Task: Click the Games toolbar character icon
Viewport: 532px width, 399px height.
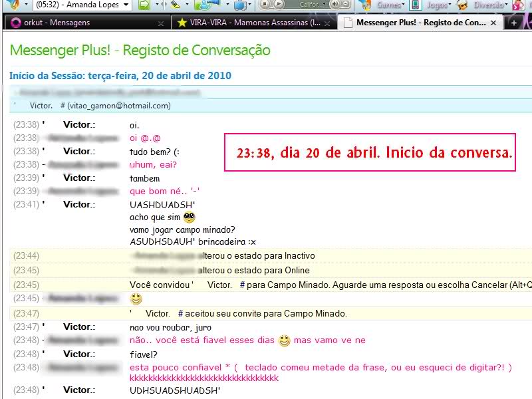Action: point(364,5)
